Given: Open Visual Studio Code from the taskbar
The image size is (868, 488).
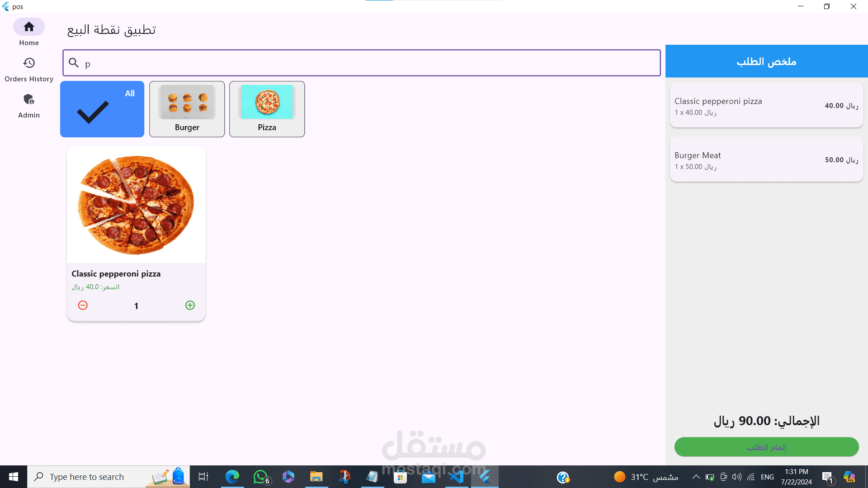Looking at the screenshot, I should pos(457,477).
